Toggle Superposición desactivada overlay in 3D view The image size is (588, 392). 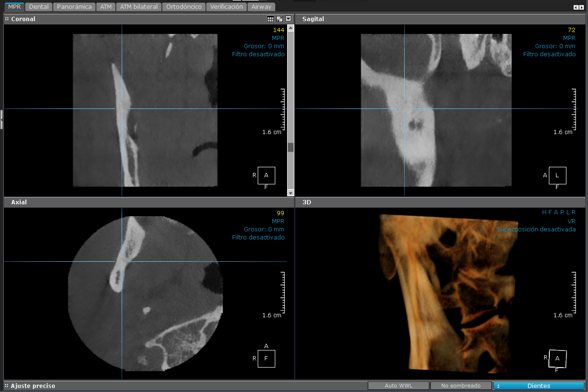tap(536, 229)
